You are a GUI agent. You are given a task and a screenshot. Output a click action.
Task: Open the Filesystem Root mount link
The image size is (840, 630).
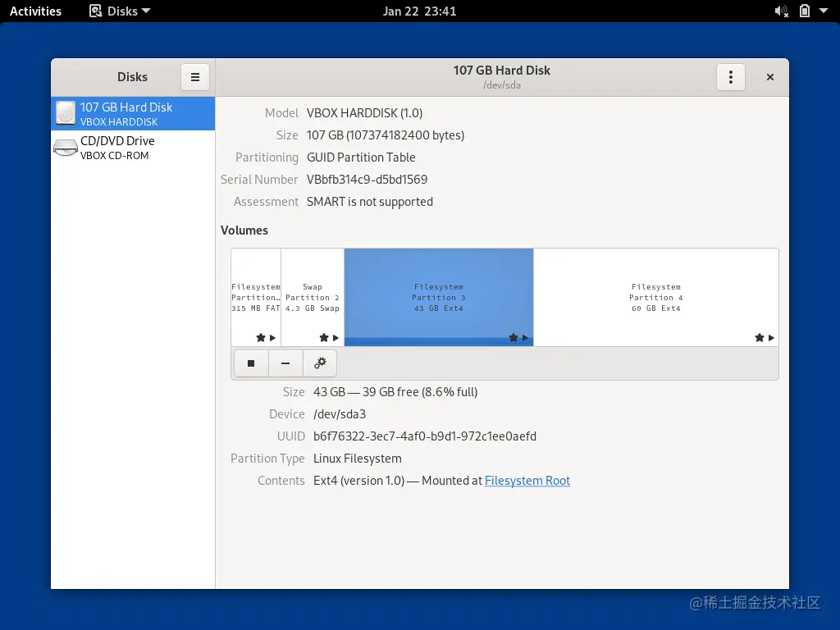(x=527, y=481)
